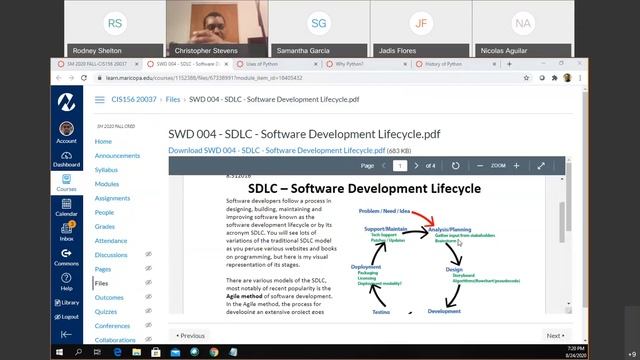Open Announcements in course navigation
The image size is (640, 360).
pos(117,156)
